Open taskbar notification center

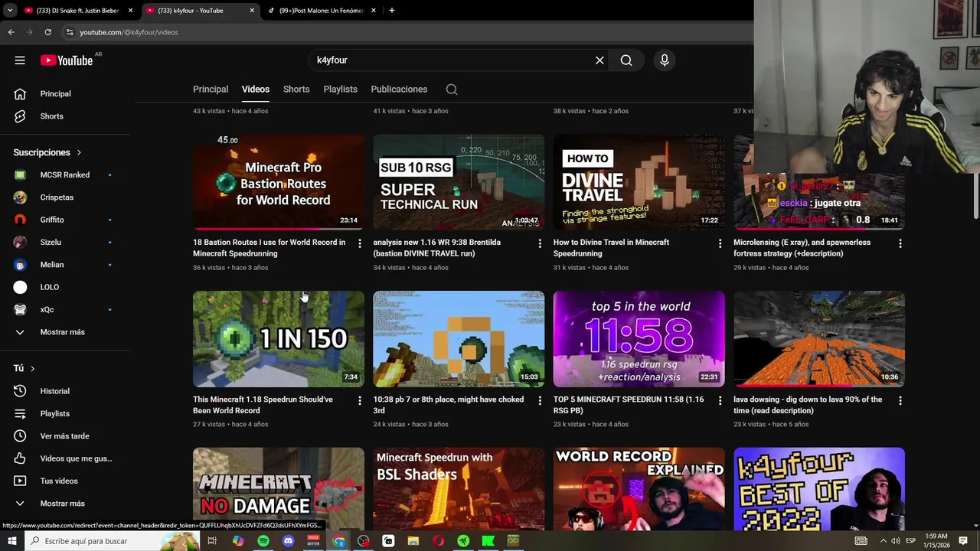click(963, 541)
